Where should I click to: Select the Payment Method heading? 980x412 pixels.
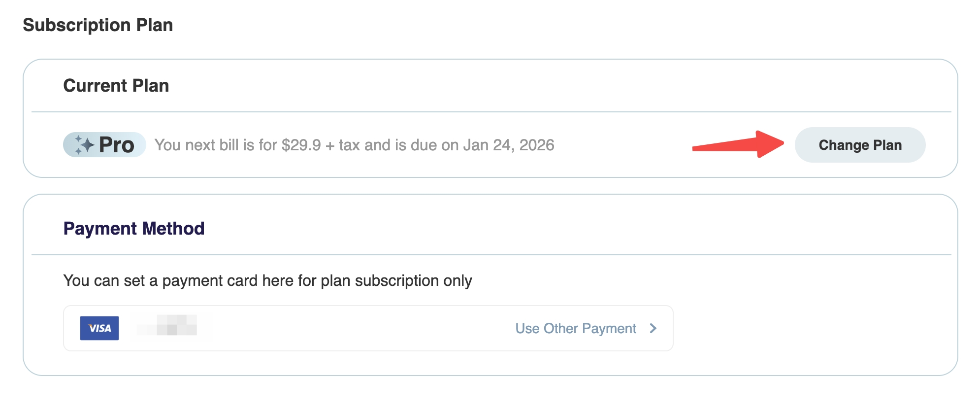point(134,229)
